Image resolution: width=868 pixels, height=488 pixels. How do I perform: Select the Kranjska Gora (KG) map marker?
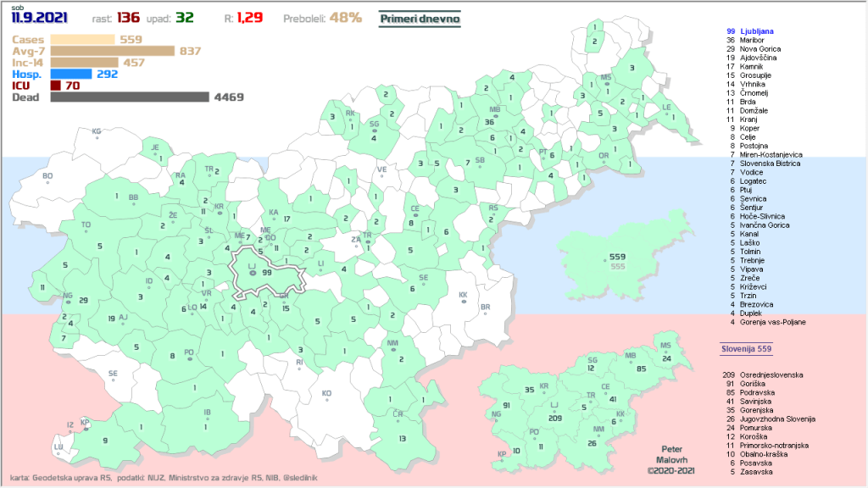tap(97, 136)
